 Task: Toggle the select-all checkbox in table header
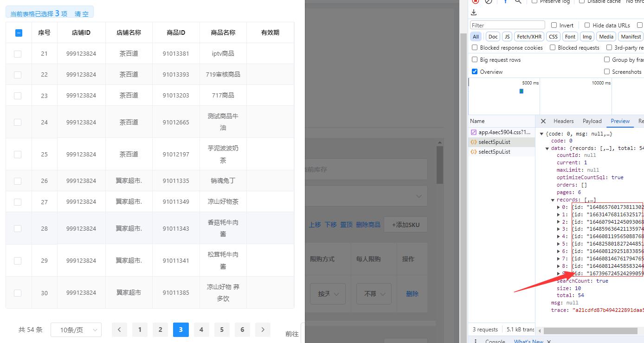(x=19, y=33)
